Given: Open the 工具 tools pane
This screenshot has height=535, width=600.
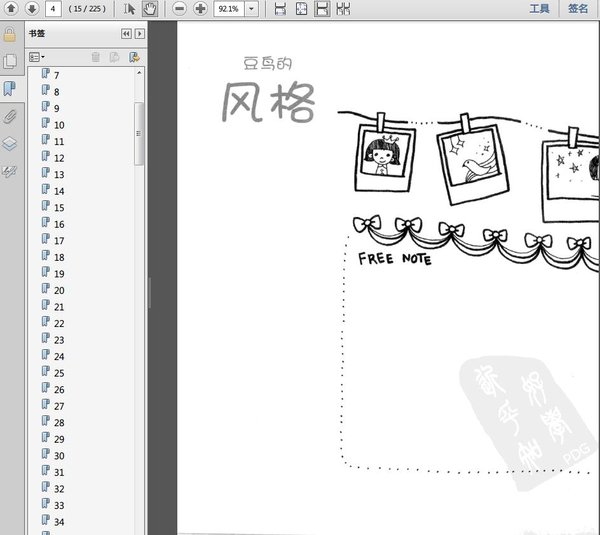Looking at the screenshot, I should click(539, 8).
